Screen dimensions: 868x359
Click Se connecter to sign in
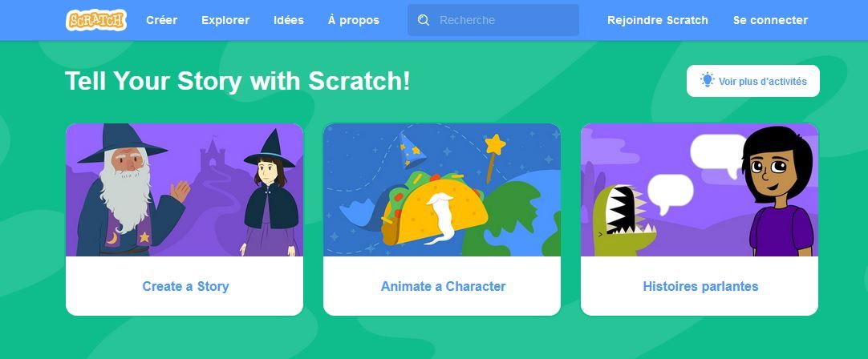click(x=770, y=20)
